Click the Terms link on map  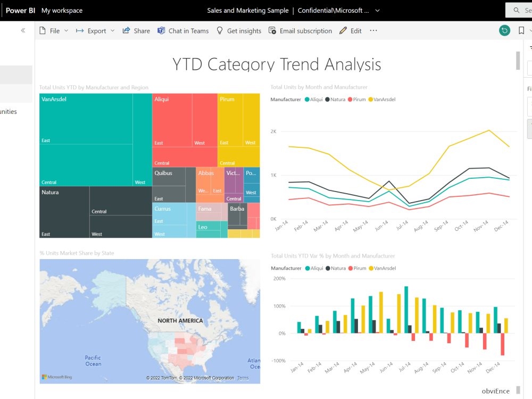[243, 378]
